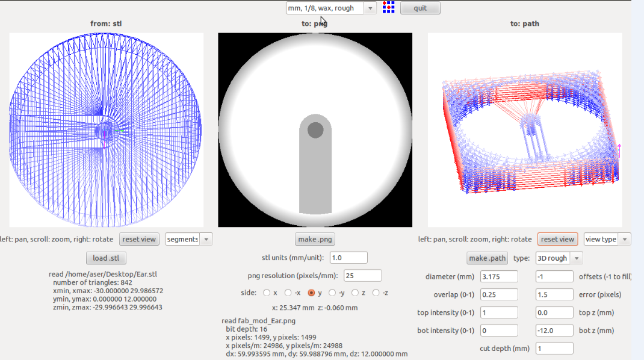Image resolution: width=644 pixels, height=360 pixels.
Task: Select the -y side radio button
Action: pos(332,293)
